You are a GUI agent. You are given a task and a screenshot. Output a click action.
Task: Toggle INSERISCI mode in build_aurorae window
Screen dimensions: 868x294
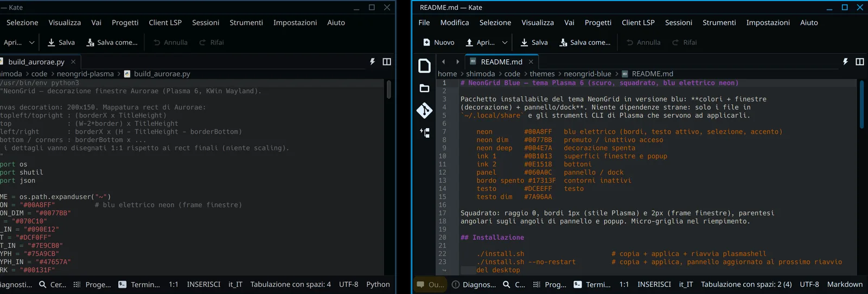(x=204, y=284)
